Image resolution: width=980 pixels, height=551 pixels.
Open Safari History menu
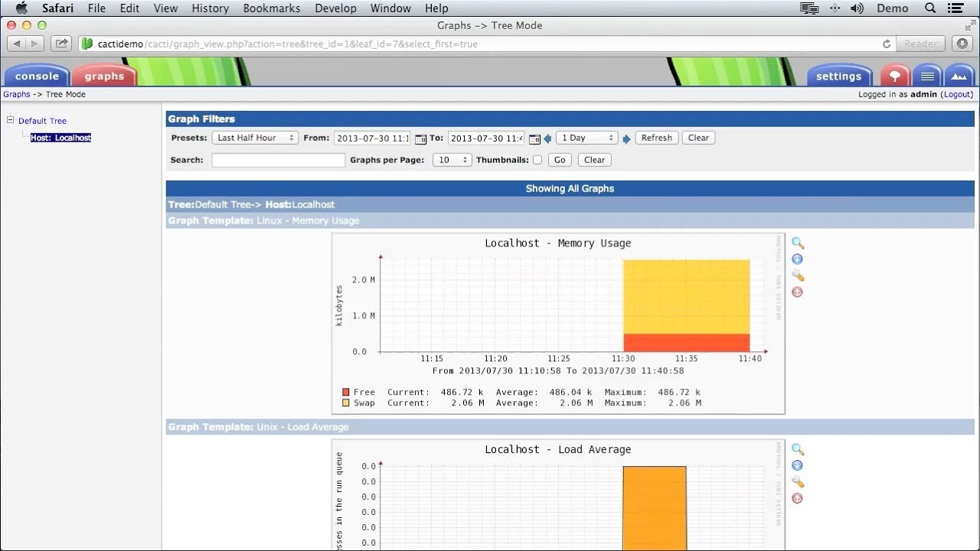pos(210,8)
